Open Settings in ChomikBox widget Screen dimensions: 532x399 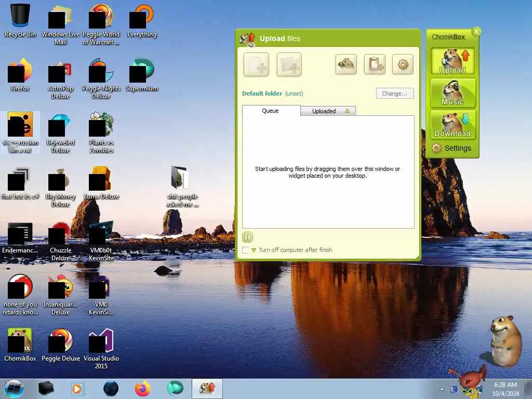[451, 148]
